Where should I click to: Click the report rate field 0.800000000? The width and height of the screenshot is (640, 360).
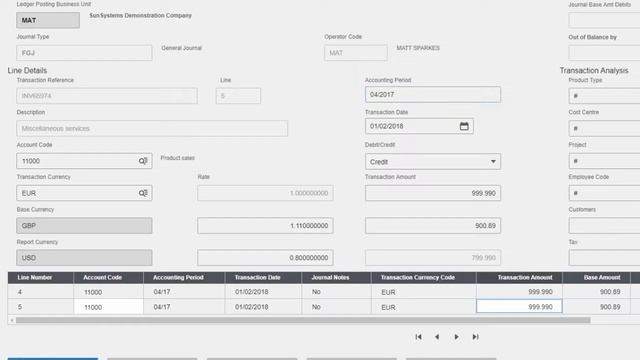265,258
